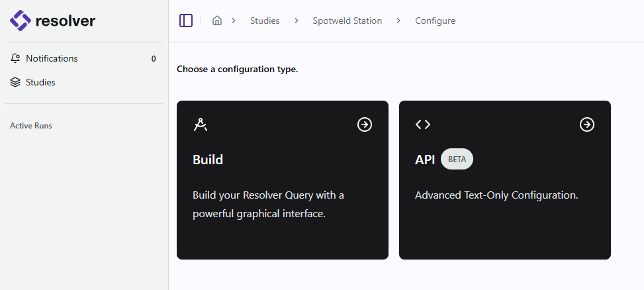Image resolution: width=644 pixels, height=290 pixels.
Task: Click chevron before Configure breadcrumb
Action: pos(398,21)
